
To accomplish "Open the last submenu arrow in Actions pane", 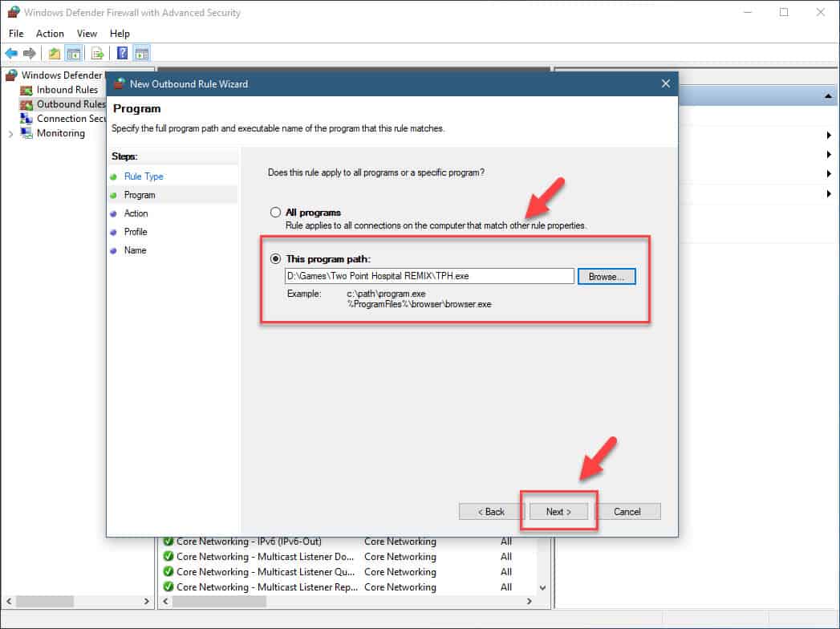I will point(829,193).
